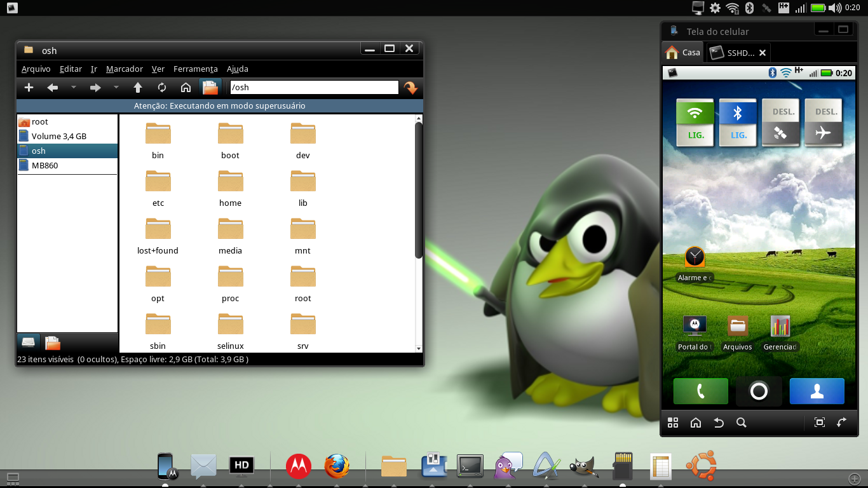The image size is (868, 488).
Task: Open the phone dialer on the phone screen
Action: [700, 391]
